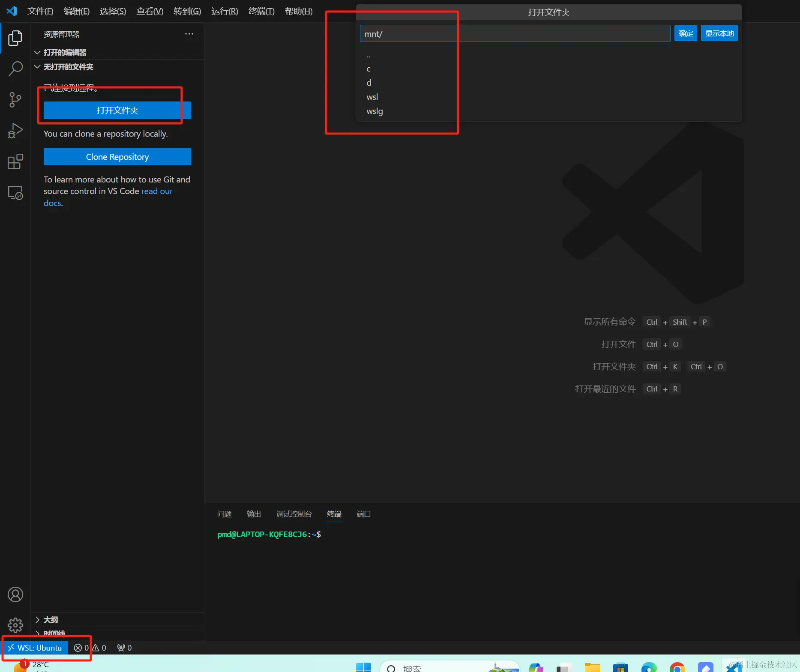
Task: Open the Explorer view in activity bar
Action: coord(15,38)
